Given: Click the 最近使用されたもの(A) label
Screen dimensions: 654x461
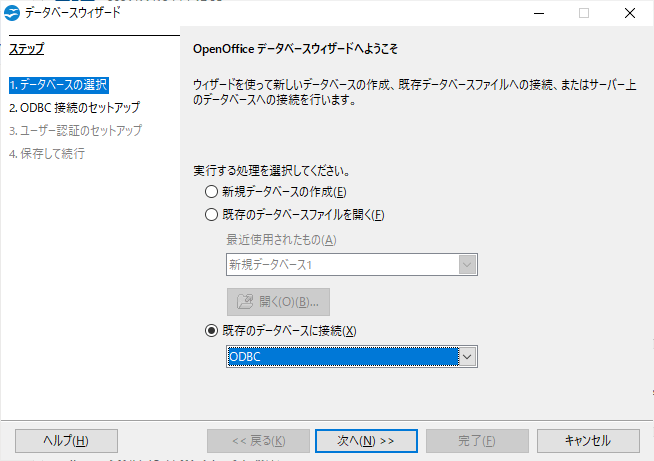Looking at the screenshot, I should point(281,240).
